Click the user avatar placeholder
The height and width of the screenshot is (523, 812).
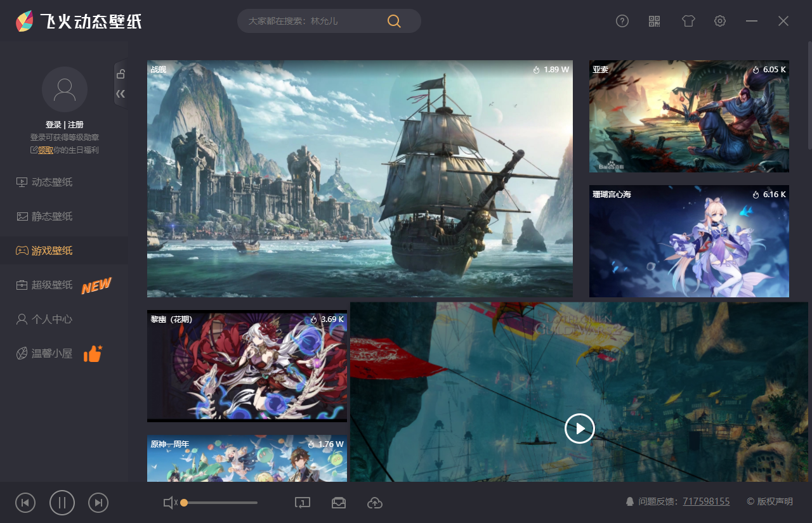coord(65,89)
